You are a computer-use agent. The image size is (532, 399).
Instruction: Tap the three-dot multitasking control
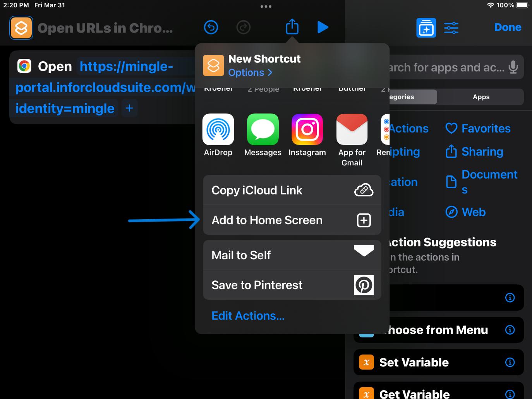pos(266,6)
